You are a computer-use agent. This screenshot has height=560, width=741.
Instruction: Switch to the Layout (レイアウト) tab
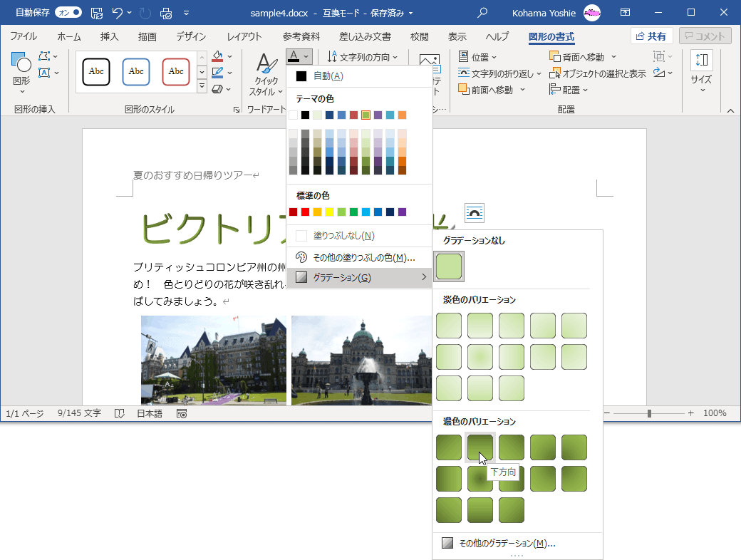pos(244,36)
